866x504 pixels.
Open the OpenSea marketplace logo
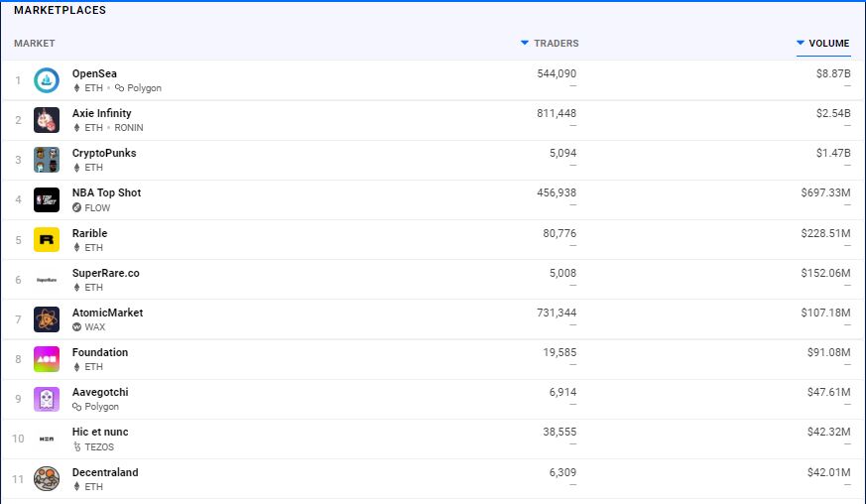click(x=47, y=80)
